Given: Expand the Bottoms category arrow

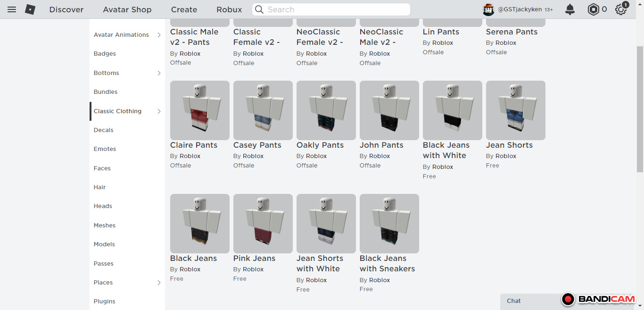Looking at the screenshot, I should coord(159,73).
